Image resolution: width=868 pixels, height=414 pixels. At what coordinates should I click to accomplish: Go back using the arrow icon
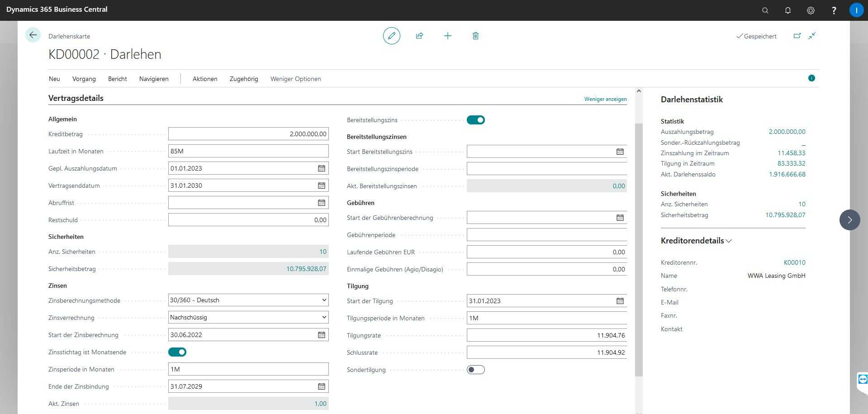[33, 35]
